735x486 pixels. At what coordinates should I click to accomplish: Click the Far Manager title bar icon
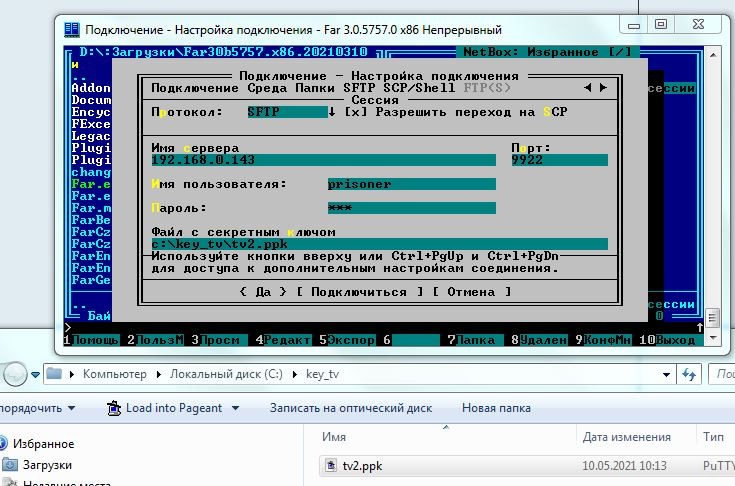[x=72, y=30]
